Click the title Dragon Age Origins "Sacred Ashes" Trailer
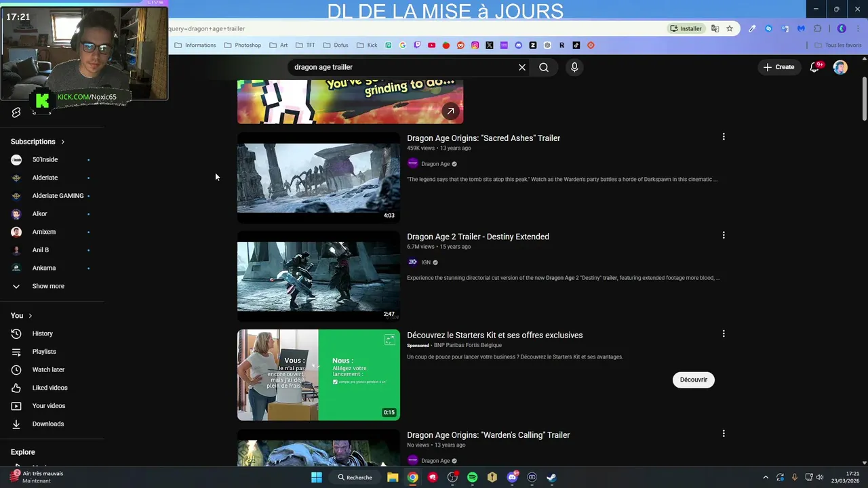 (484, 138)
